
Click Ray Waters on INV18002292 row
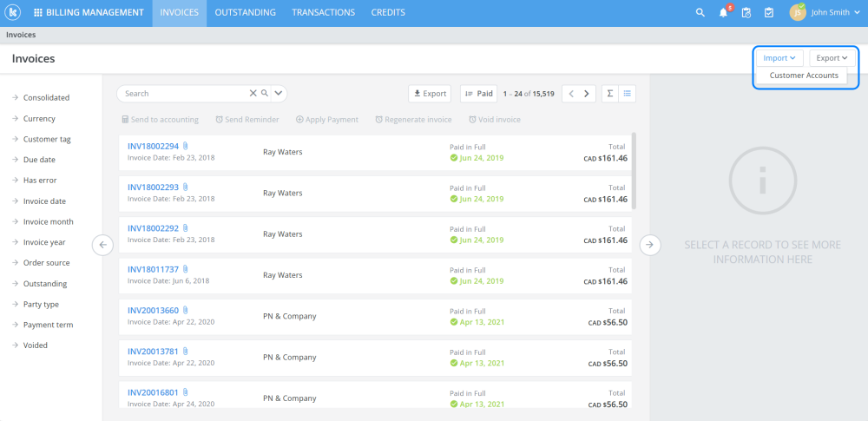(282, 234)
